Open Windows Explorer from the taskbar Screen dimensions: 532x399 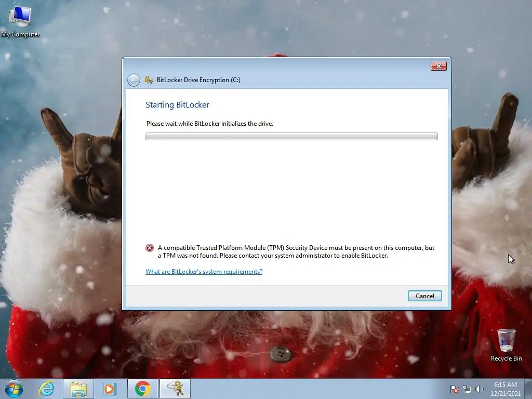(x=78, y=389)
